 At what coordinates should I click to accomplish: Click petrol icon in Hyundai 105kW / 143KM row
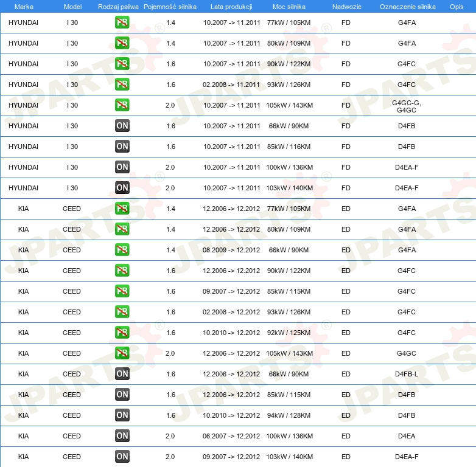122,105
